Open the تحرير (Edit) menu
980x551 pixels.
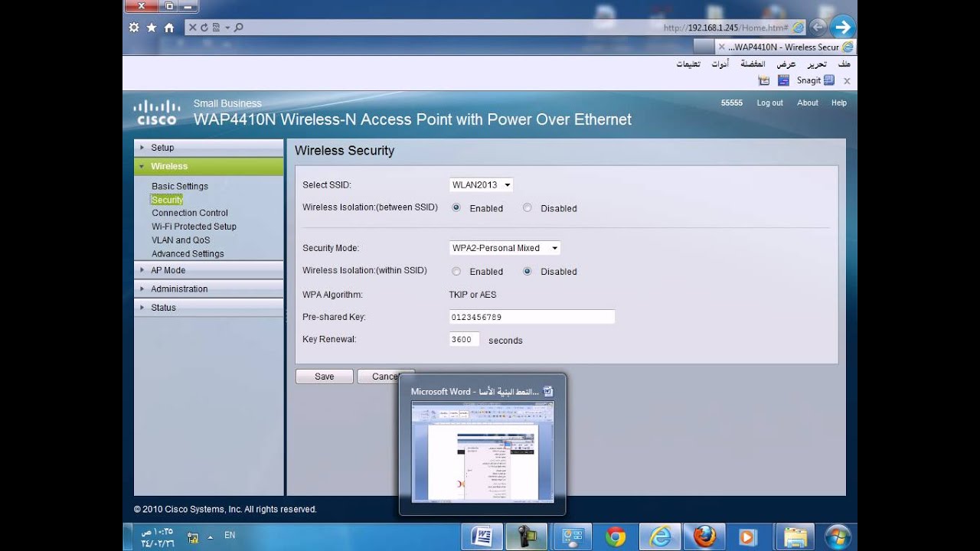(817, 64)
